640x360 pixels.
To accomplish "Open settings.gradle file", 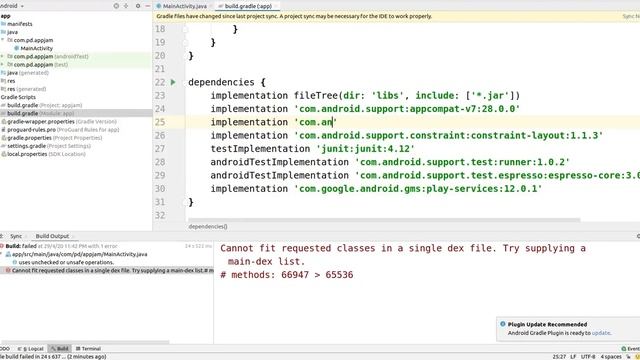I will [49, 146].
